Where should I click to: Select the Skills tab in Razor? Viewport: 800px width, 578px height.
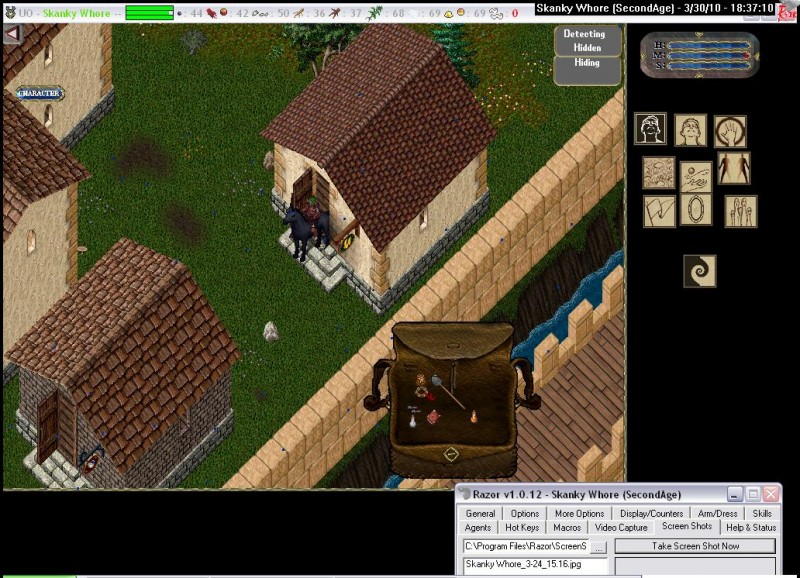click(x=761, y=513)
